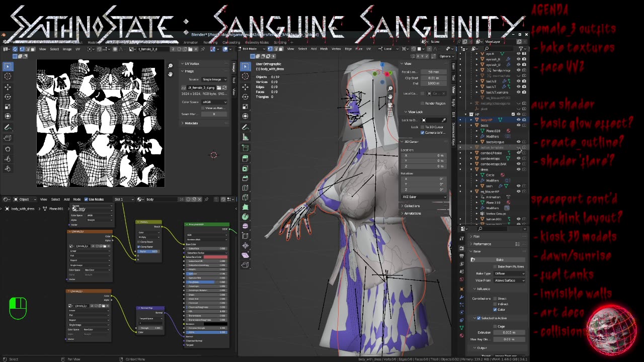Open Bake Type Diffuse dropdown
This screenshot has width=644, height=362.
coord(509,274)
